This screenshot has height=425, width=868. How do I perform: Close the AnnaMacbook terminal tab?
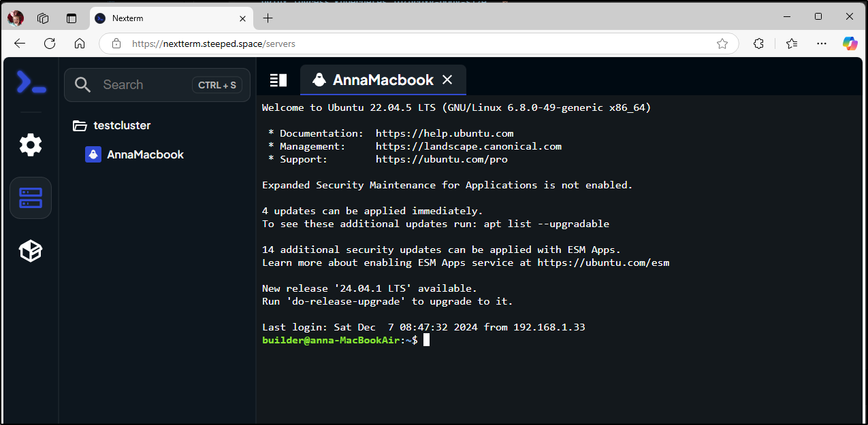click(x=447, y=80)
